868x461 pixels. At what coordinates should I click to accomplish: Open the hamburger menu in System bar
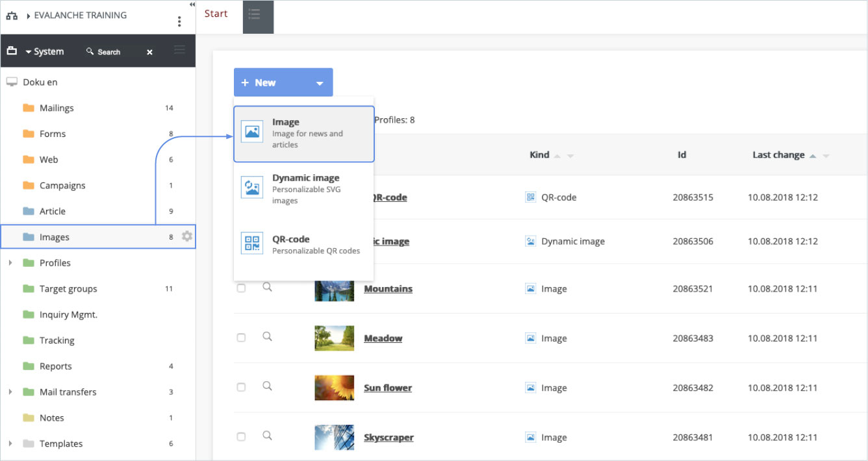click(180, 51)
